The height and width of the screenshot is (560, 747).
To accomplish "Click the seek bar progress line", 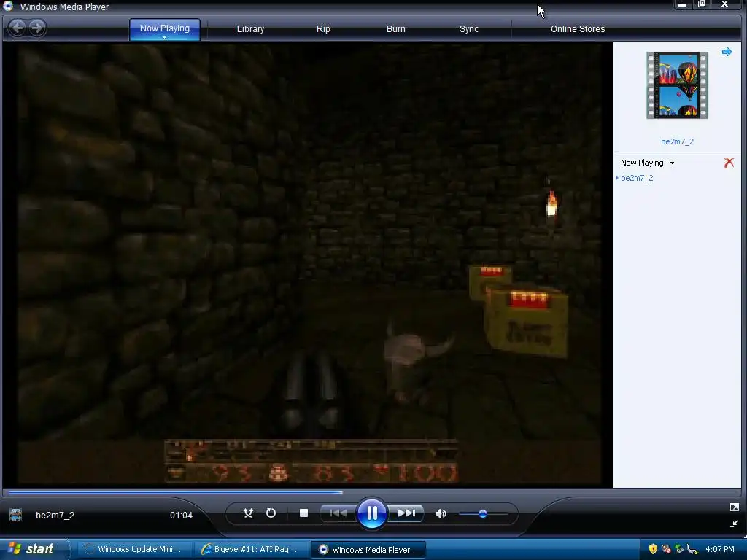I will tap(371, 492).
